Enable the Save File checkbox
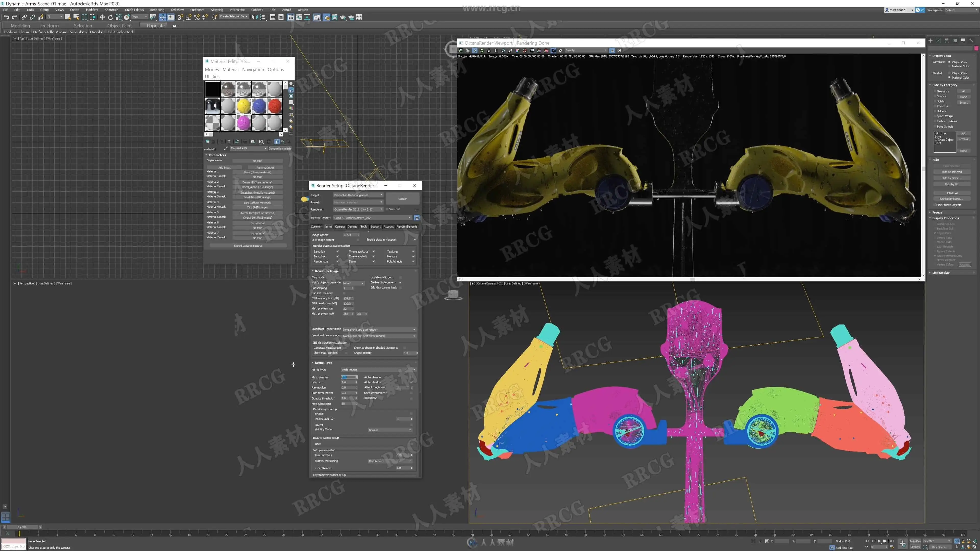980x551 pixels. coord(387,209)
